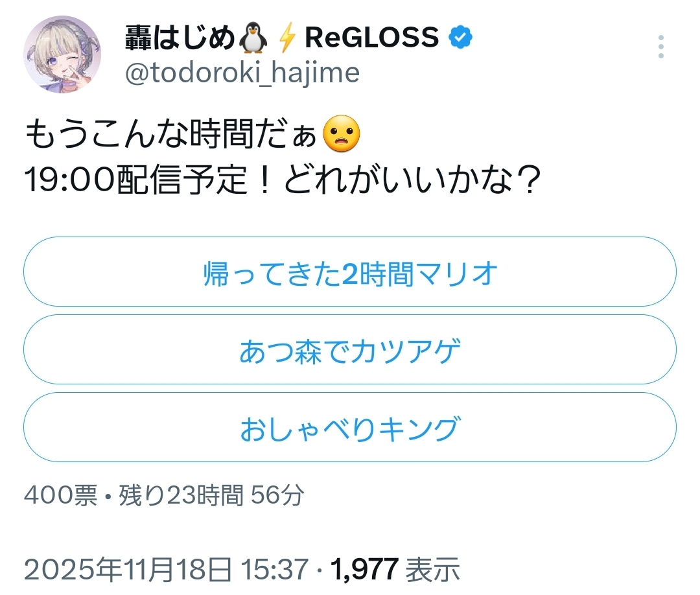Click the lightning bolt emoji in name
This screenshot has width=700, height=595.
[286, 40]
